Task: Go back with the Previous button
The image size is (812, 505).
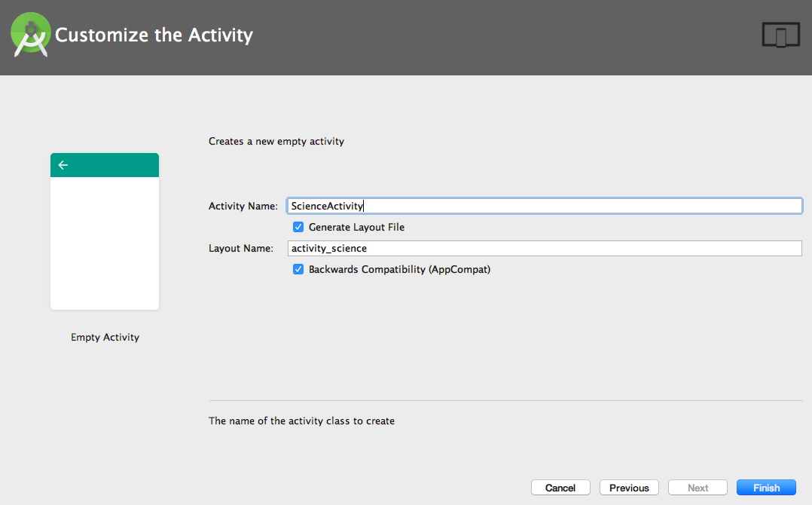Action: (629, 488)
